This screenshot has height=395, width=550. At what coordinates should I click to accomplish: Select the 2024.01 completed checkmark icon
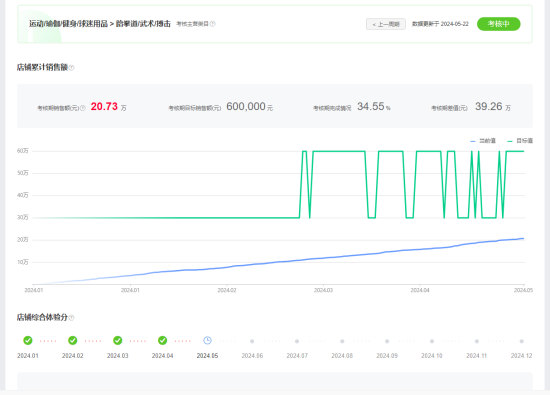coord(28,340)
